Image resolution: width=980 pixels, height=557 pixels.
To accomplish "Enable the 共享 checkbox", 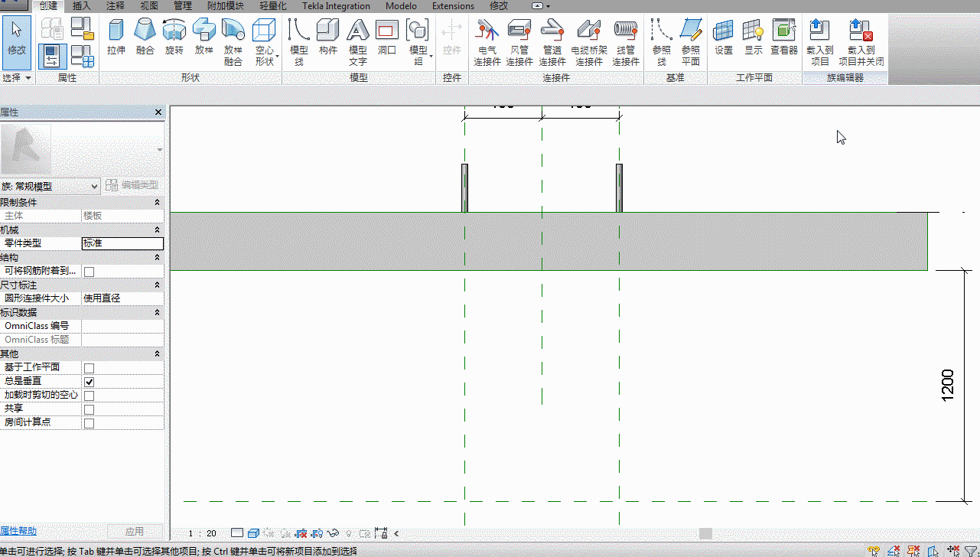I will coord(89,409).
